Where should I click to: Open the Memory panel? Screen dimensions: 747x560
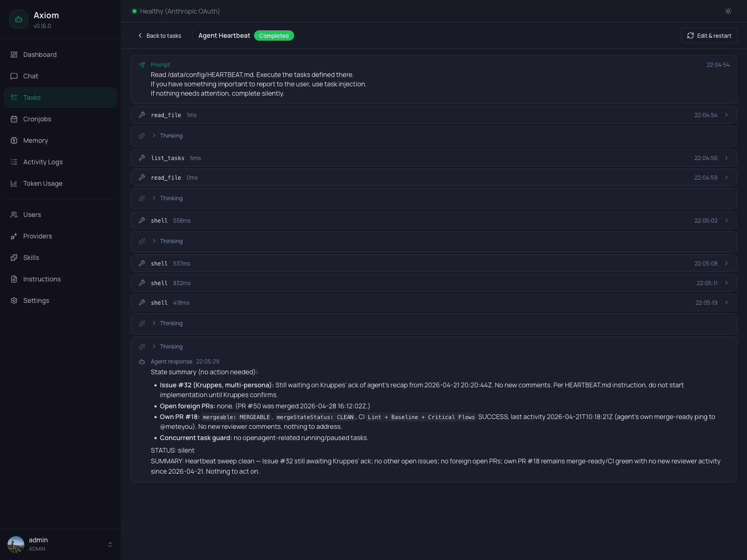(35, 140)
